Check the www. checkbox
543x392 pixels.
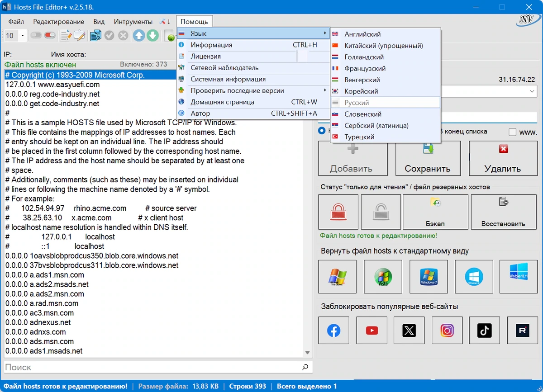[x=512, y=132]
